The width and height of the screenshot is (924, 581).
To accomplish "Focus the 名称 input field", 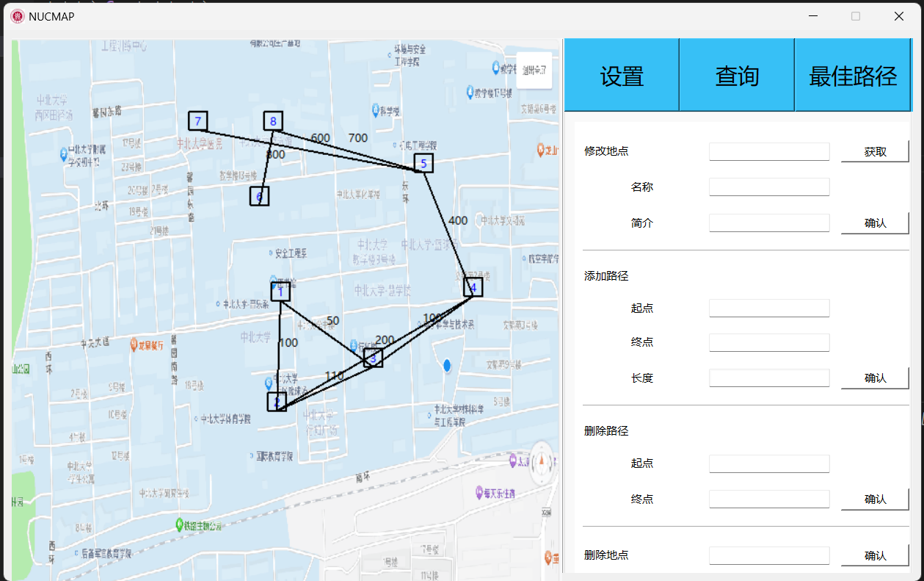I will pyautogui.click(x=769, y=187).
